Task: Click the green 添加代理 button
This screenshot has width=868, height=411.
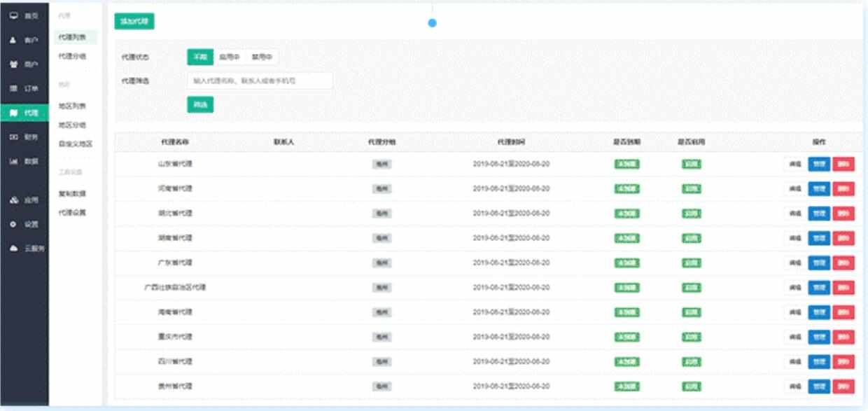Action: point(134,21)
